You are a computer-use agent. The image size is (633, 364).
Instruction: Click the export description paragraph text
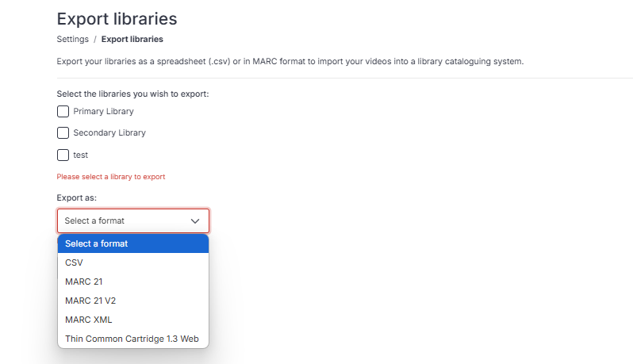point(290,61)
